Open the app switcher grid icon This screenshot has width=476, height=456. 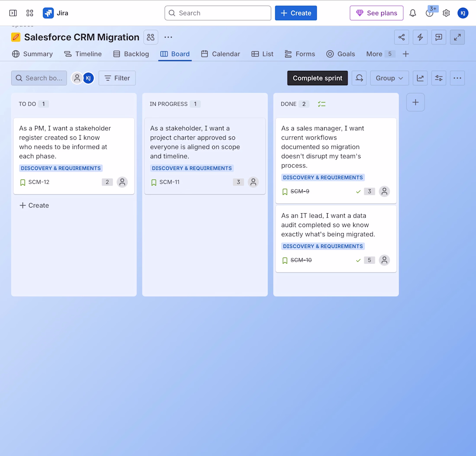coord(30,13)
